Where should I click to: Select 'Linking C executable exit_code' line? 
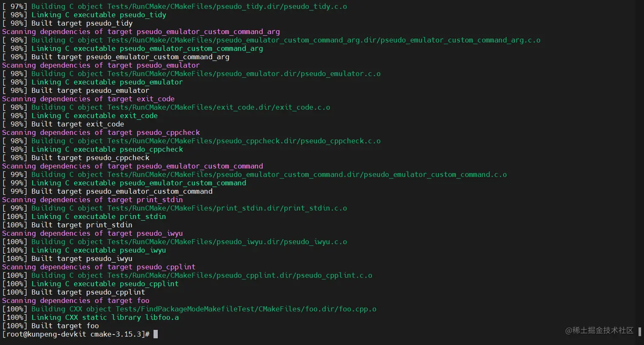80,116
